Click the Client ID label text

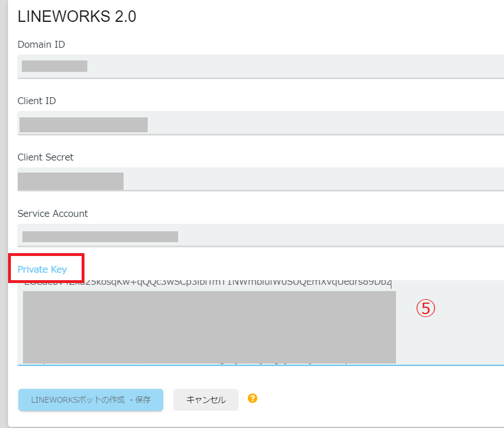37,101
